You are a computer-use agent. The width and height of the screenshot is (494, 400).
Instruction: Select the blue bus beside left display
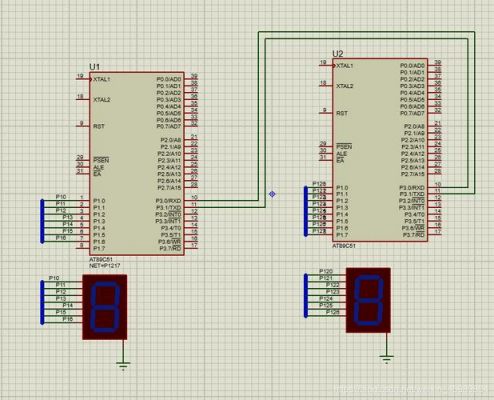(42, 302)
